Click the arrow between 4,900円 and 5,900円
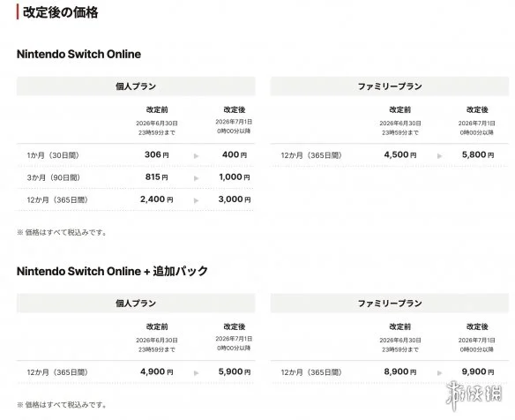 click(197, 372)
